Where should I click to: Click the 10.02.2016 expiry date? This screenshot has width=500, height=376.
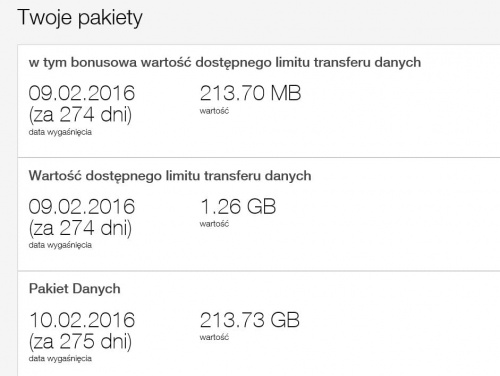tap(82, 320)
